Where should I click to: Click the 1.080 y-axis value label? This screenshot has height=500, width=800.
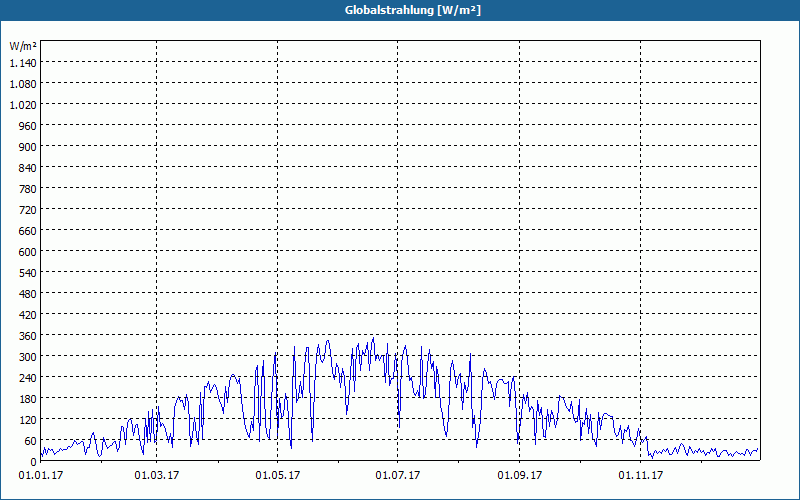click(23, 84)
